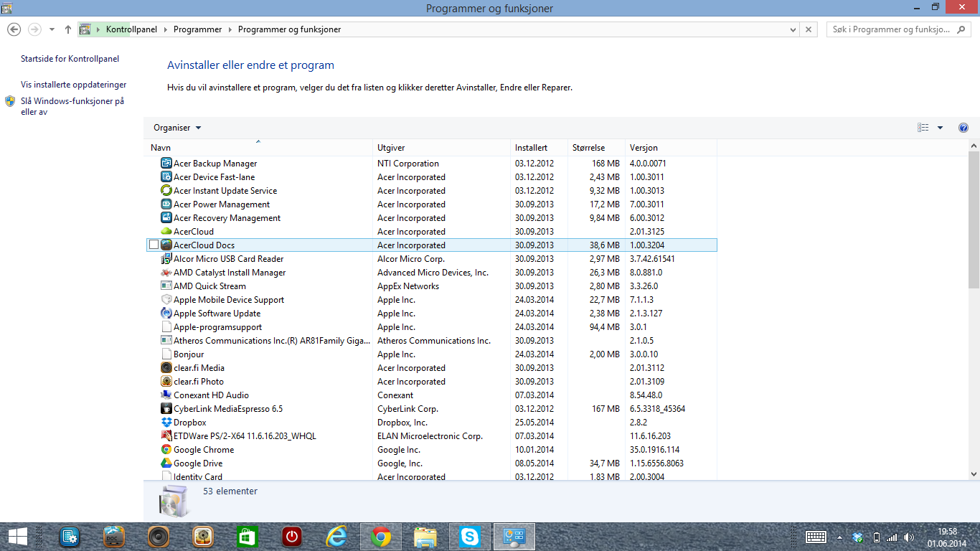Click the cancel X beside address bar
This screenshot has width=980, height=551.
(809, 29)
